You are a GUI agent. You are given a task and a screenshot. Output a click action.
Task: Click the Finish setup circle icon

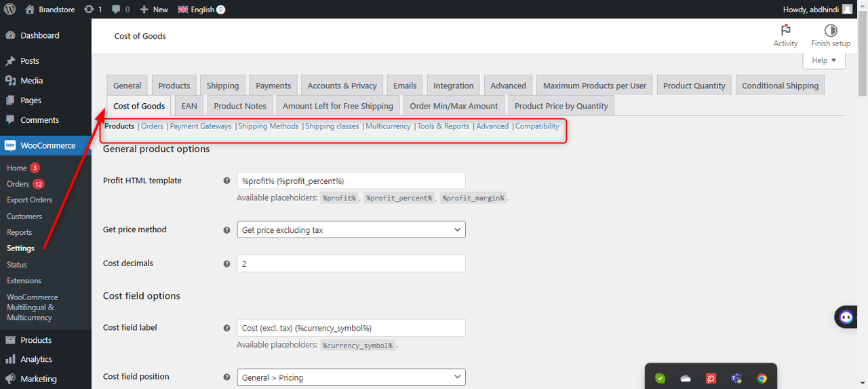point(831,31)
